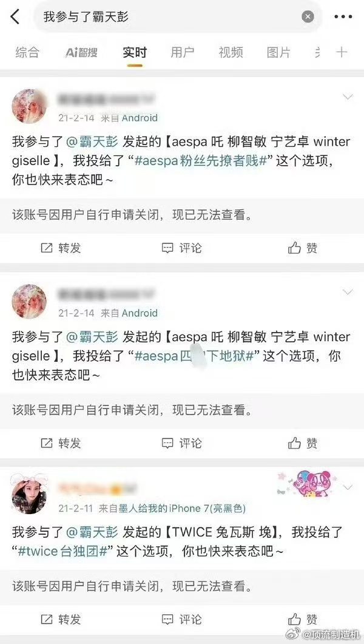
Task: Expand first post's chevron menu
Action: point(348,97)
